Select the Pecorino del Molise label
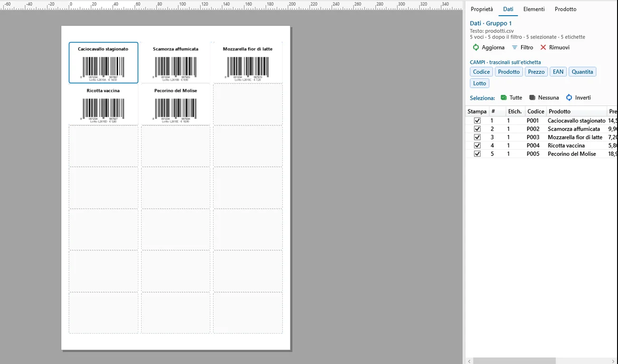 click(175, 105)
